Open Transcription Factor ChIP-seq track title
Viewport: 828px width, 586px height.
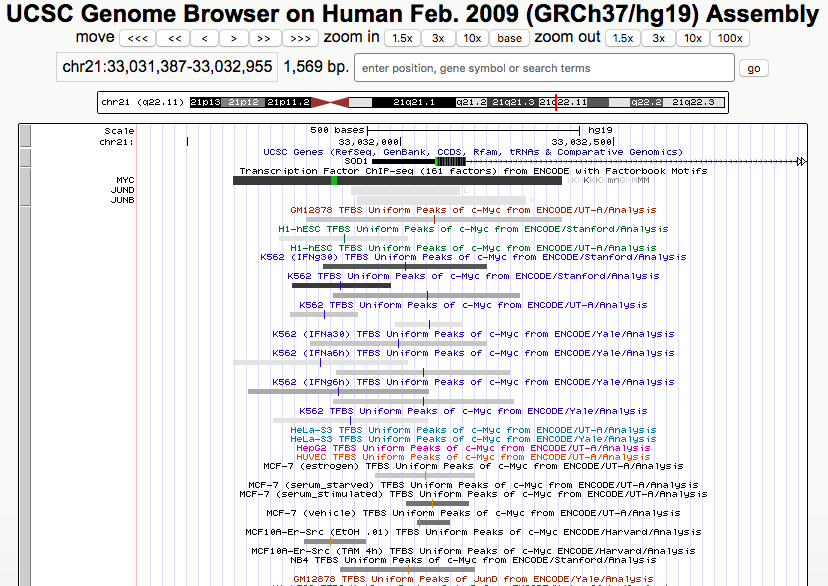tap(473, 171)
